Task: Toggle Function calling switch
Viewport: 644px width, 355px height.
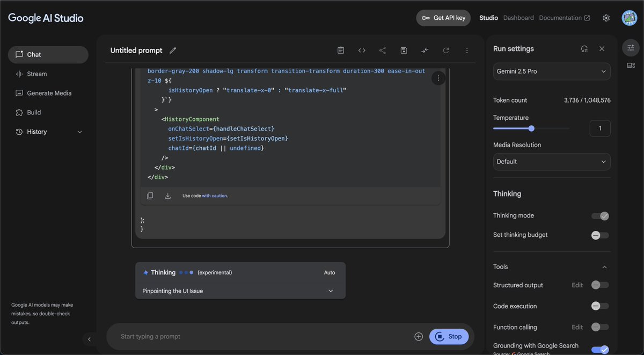Action: (x=600, y=327)
